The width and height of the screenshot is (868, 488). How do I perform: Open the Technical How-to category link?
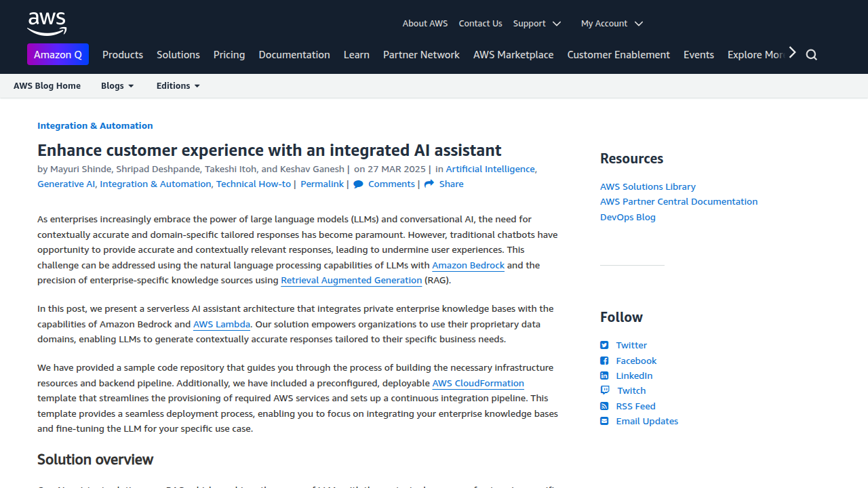[254, 184]
